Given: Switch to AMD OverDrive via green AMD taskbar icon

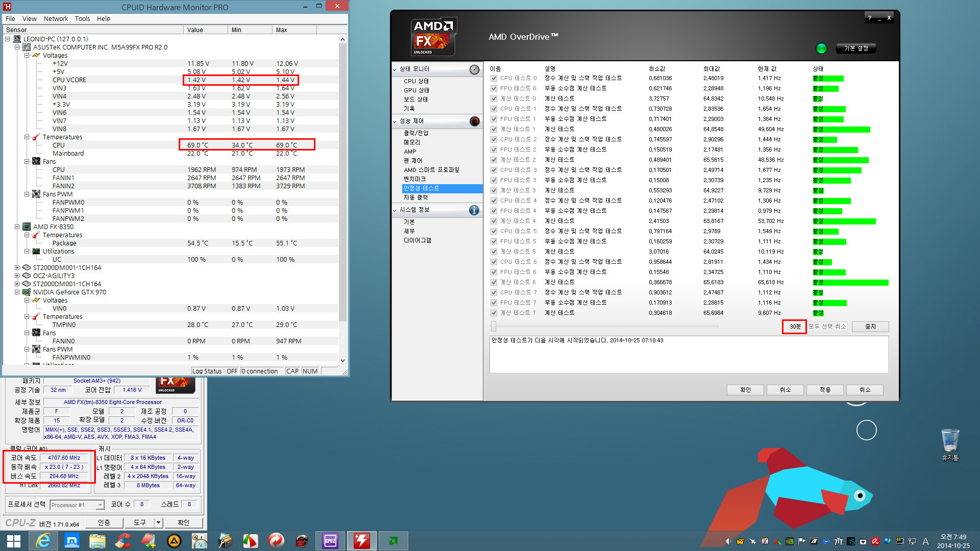Looking at the screenshot, I should 394,541.
